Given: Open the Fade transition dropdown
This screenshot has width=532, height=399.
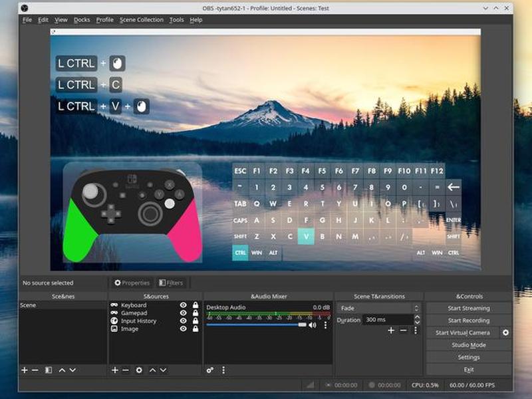Looking at the screenshot, I should (379, 308).
